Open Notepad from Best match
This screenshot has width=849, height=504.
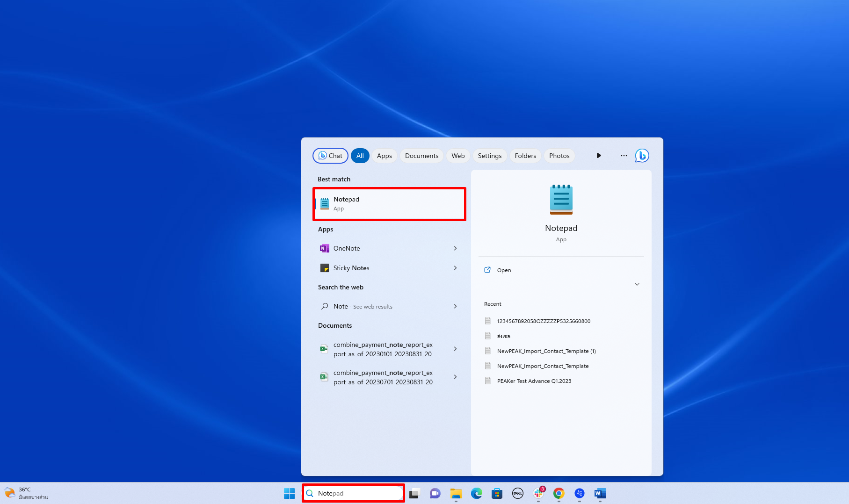coord(389,204)
